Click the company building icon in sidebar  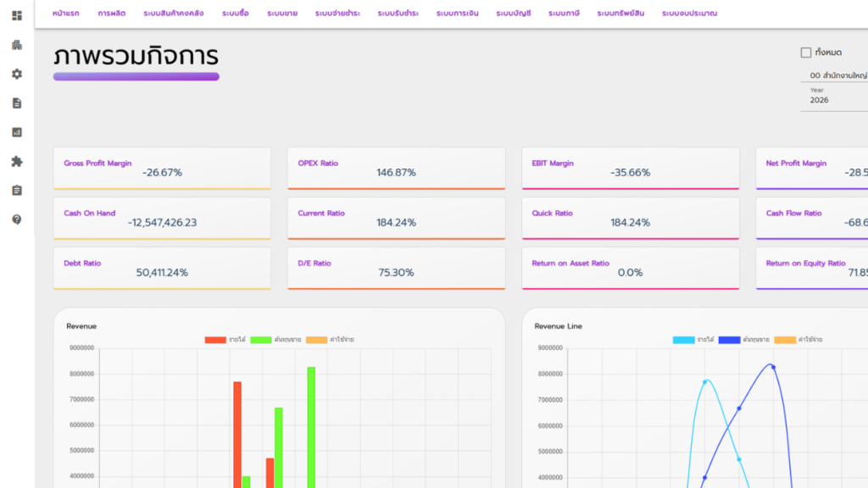(17, 45)
